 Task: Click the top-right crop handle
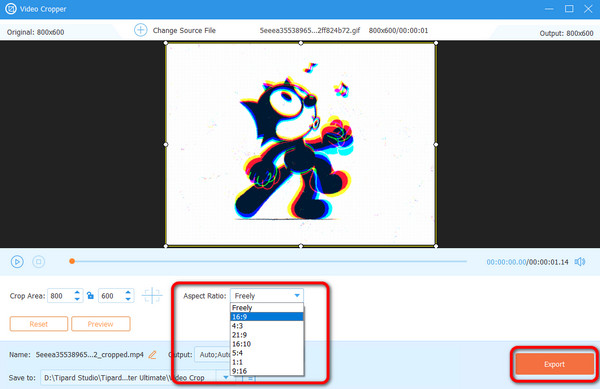pyautogui.click(x=436, y=43)
